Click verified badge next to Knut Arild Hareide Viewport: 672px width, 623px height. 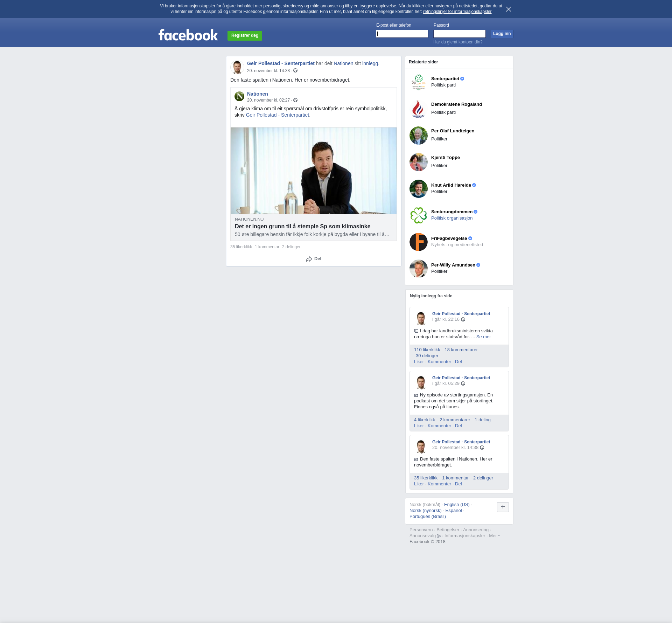[474, 185]
